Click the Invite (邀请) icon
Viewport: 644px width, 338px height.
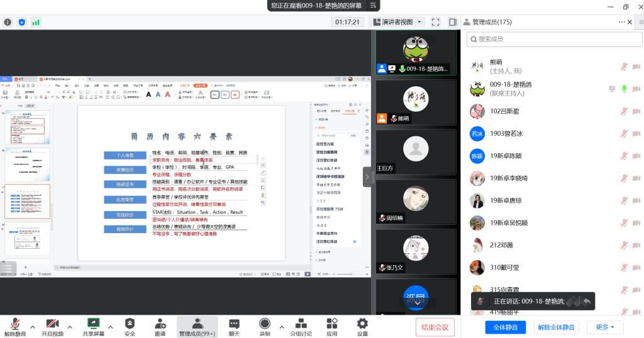tap(160, 324)
